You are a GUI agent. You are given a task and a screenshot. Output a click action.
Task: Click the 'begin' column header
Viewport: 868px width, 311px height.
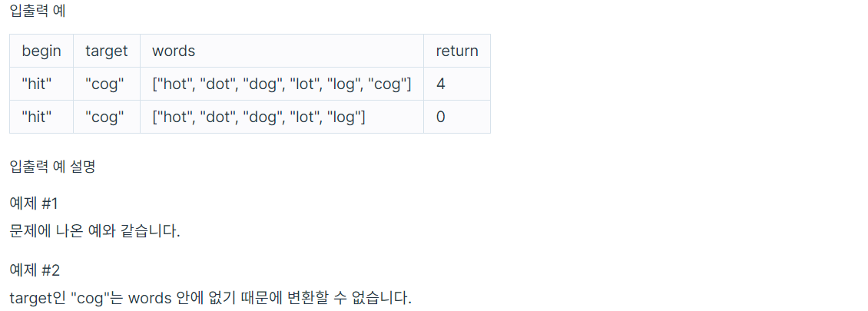point(41,51)
